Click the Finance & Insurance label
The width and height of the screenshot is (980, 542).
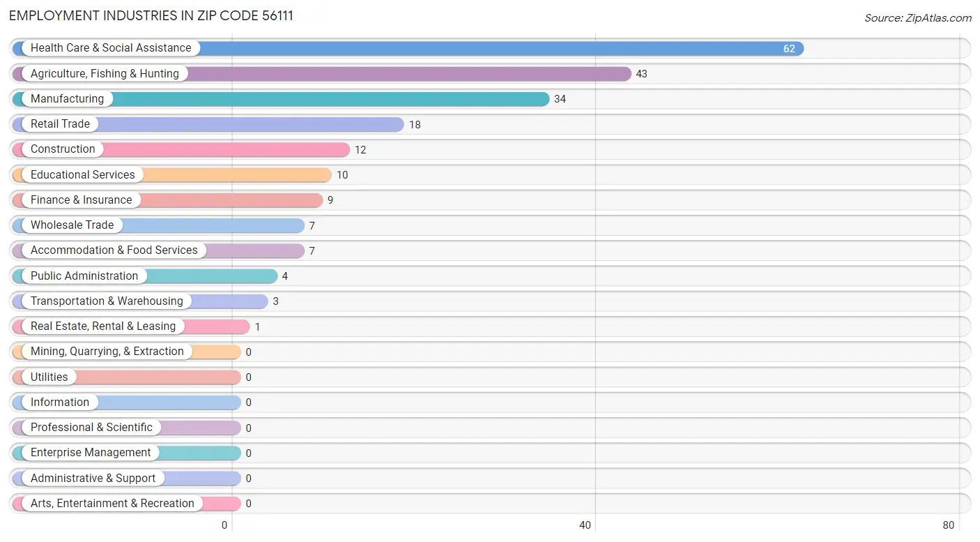(81, 200)
